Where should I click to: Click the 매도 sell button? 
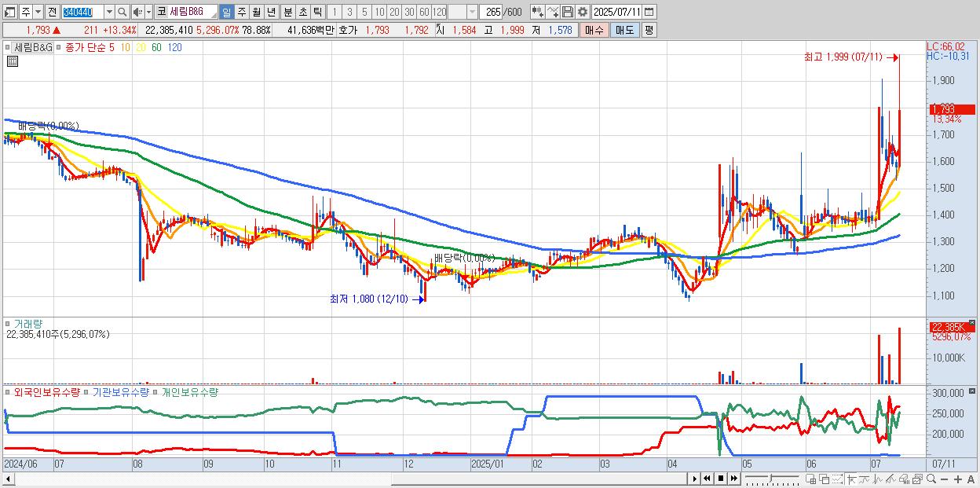click(624, 30)
